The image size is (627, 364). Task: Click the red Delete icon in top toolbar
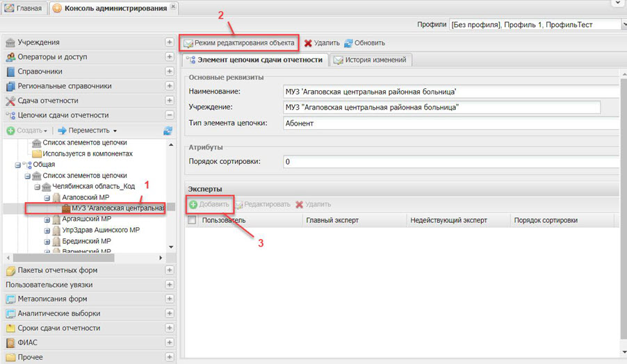click(308, 43)
